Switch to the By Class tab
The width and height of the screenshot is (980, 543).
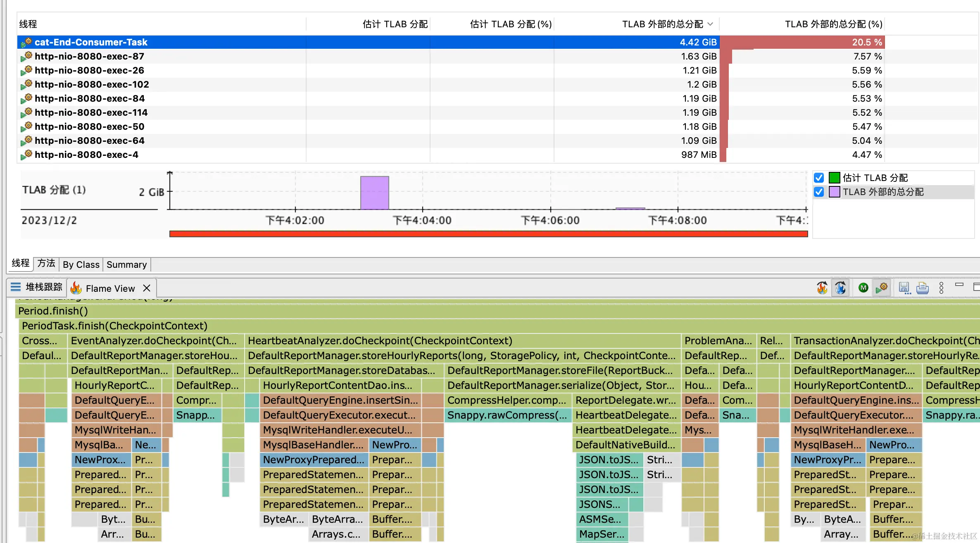click(x=81, y=264)
